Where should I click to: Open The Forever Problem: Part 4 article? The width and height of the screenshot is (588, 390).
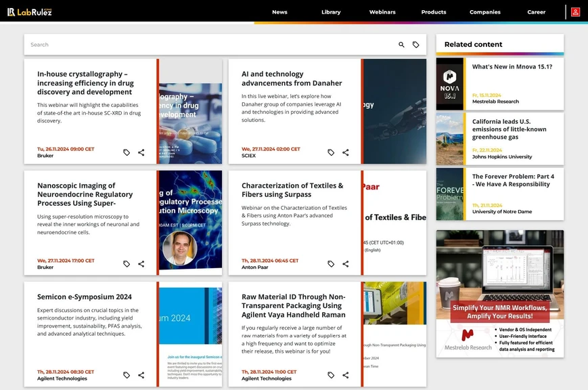click(513, 180)
